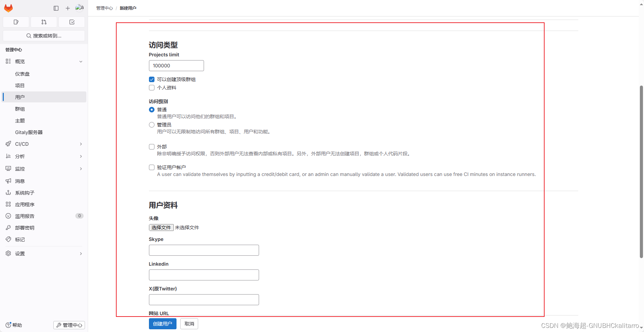Click the 概览 overview icon
This screenshot has width=644, height=332.
click(x=8, y=61)
